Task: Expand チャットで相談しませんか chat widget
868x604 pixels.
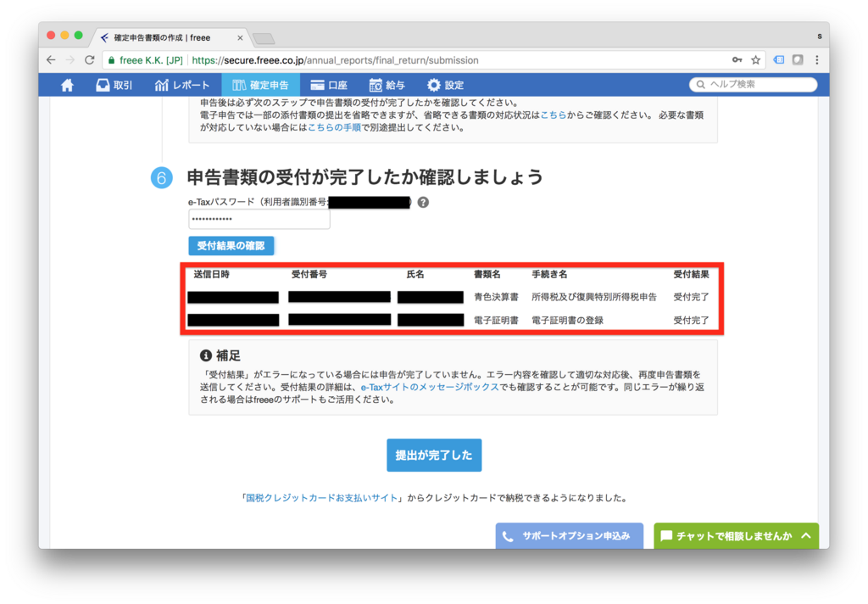Action: [736, 536]
